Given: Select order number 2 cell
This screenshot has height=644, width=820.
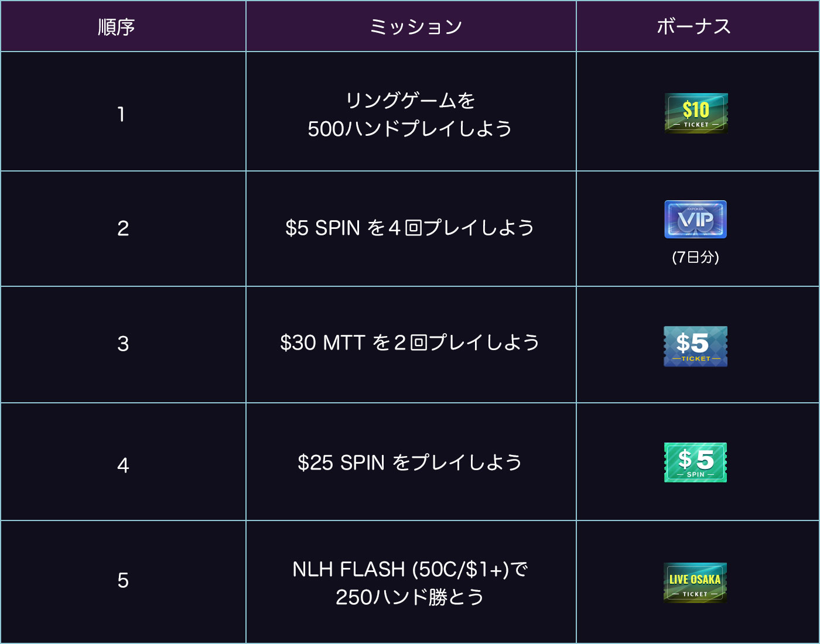Looking at the screenshot, I should click(x=123, y=229).
